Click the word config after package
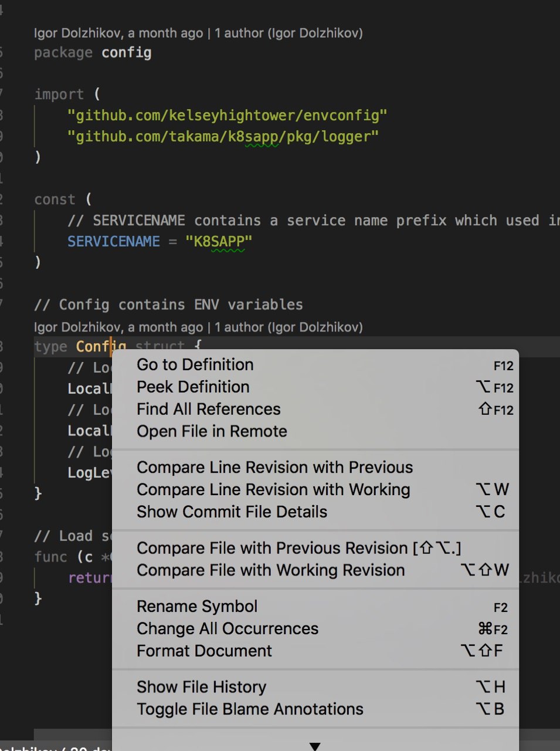 coord(127,53)
